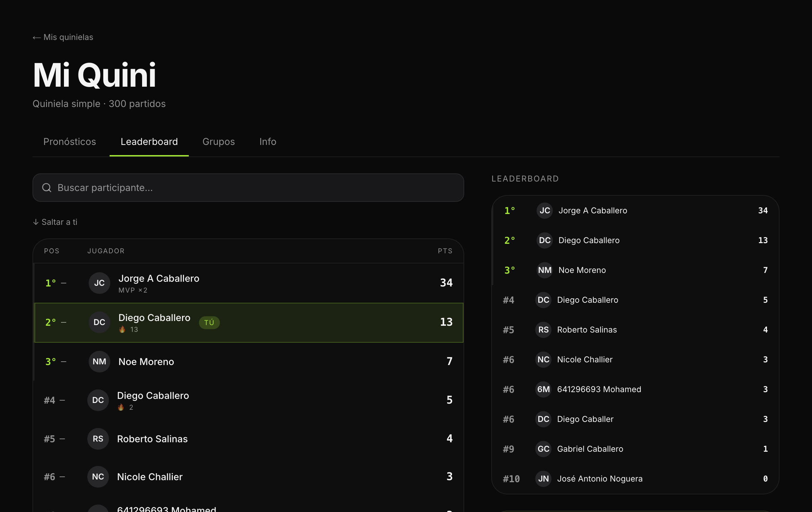Click the DC avatar in highlighted row
The height and width of the screenshot is (512, 812).
pos(99,322)
